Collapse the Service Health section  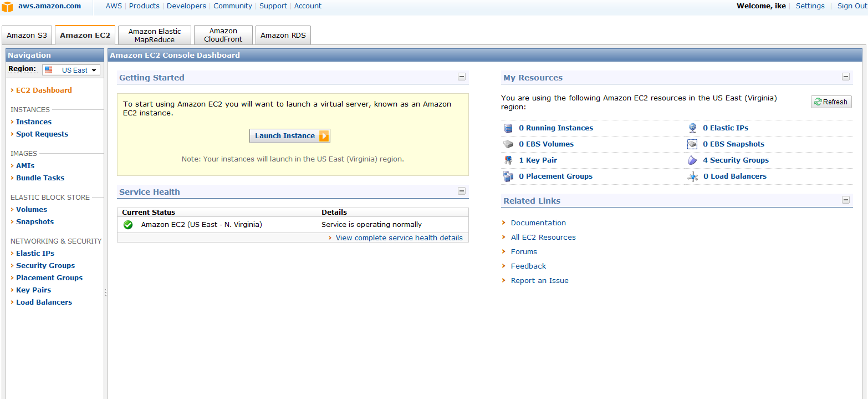(462, 191)
